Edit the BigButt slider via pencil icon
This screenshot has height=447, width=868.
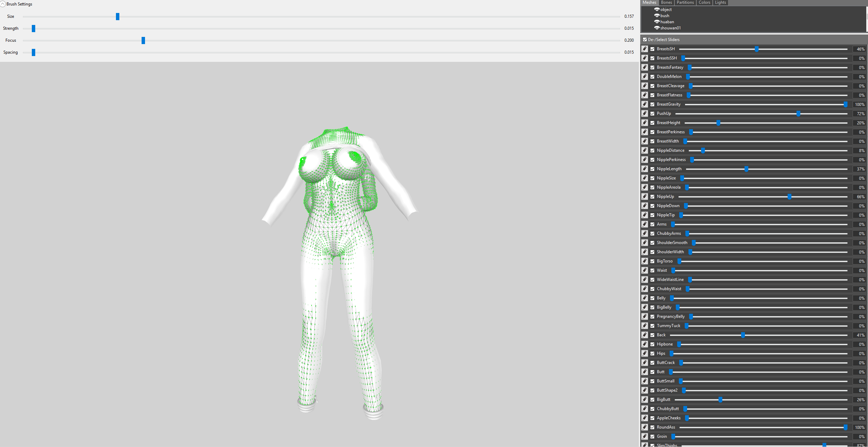coord(645,399)
